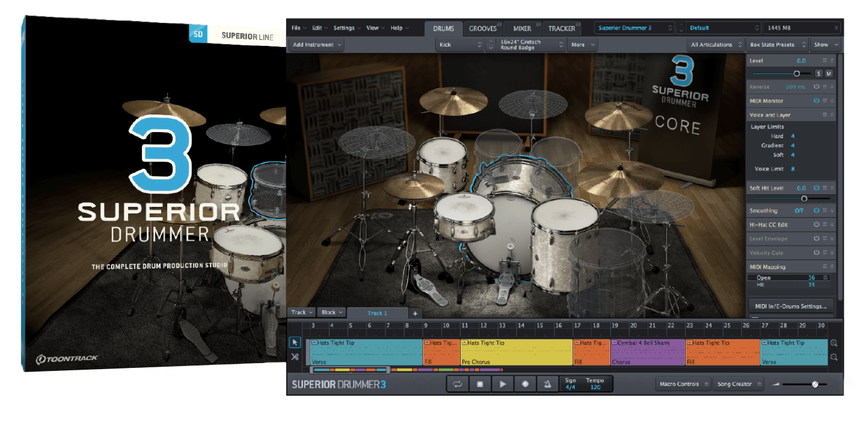868x424 pixels.
Task: Stop playback with the stop button
Action: coord(480,384)
